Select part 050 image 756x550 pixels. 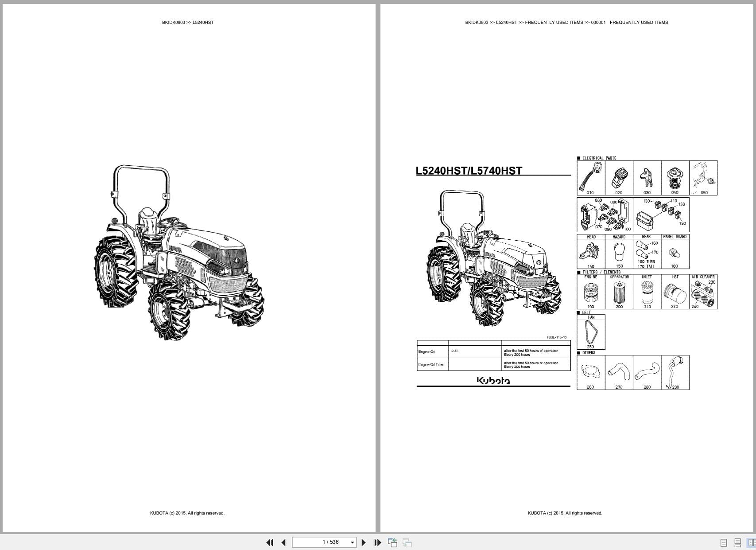coord(703,178)
